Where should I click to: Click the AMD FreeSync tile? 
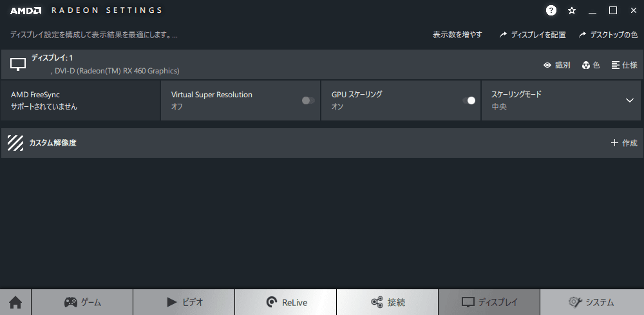80,100
